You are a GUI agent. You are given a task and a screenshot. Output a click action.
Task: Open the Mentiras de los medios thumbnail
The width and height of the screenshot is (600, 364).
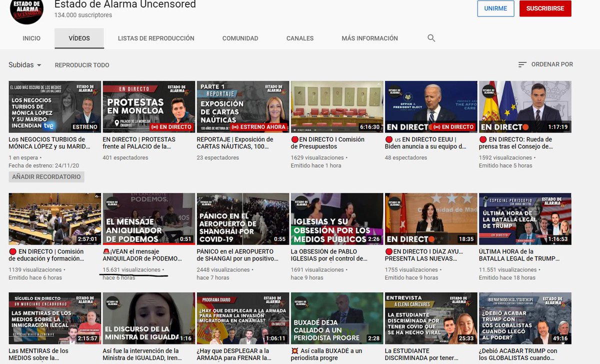pos(55,318)
